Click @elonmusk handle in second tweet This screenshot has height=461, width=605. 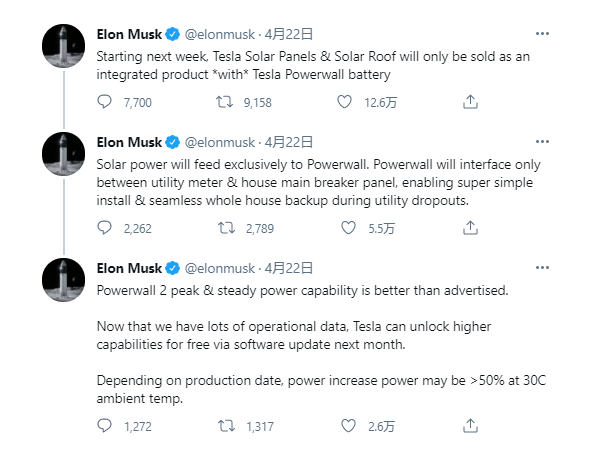(219, 141)
